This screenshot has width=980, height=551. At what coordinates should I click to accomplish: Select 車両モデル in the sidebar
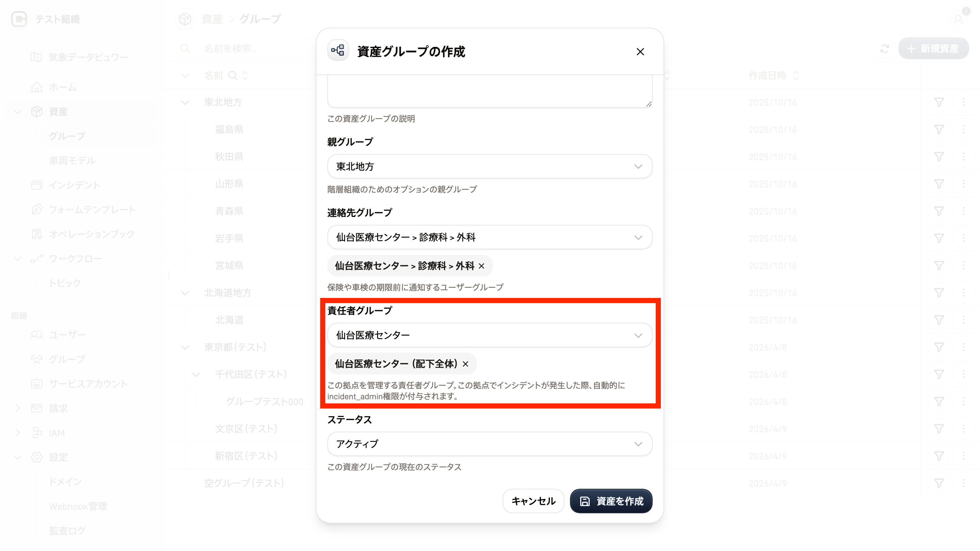click(72, 161)
